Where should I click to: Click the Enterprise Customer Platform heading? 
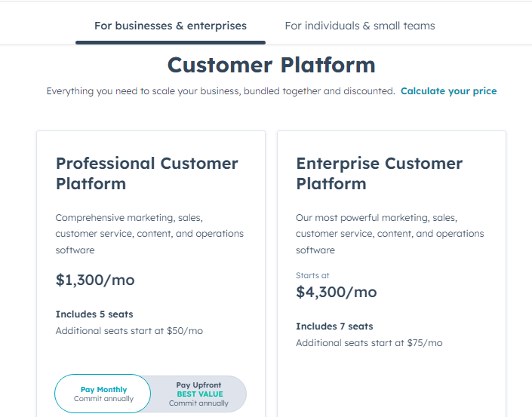(x=379, y=173)
